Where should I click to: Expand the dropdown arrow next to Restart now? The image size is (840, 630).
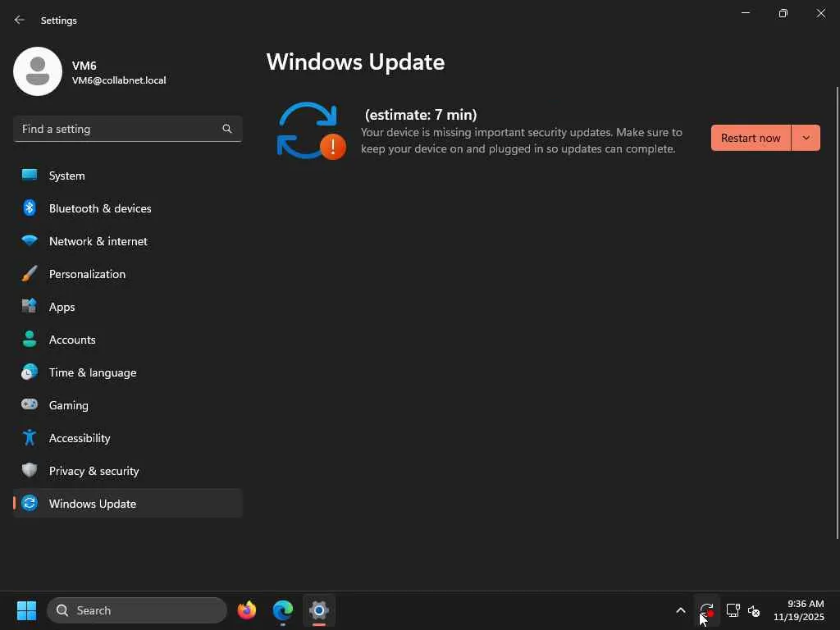point(806,138)
